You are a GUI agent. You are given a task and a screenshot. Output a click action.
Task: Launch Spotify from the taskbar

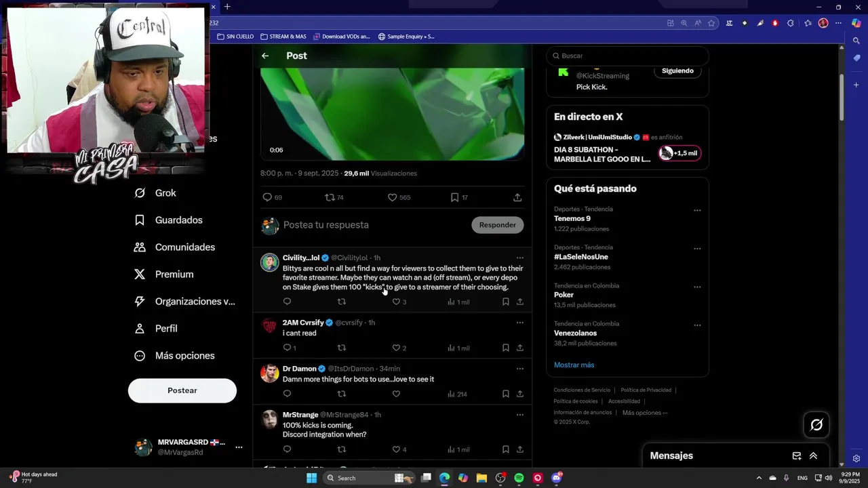click(519, 478)
